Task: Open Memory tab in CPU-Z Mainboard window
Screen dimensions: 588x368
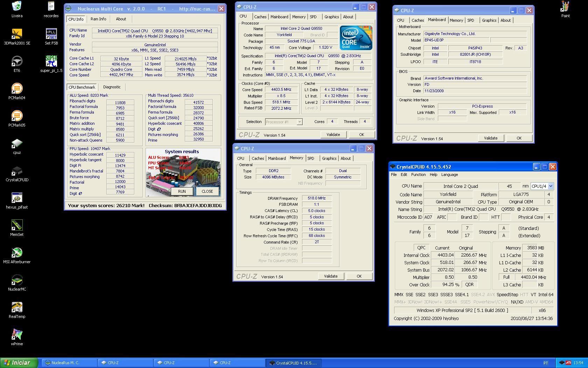Action: 456,20
